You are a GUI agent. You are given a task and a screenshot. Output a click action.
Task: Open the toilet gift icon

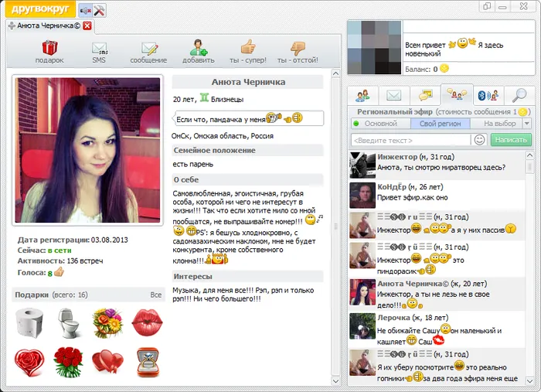coord(69,323)
